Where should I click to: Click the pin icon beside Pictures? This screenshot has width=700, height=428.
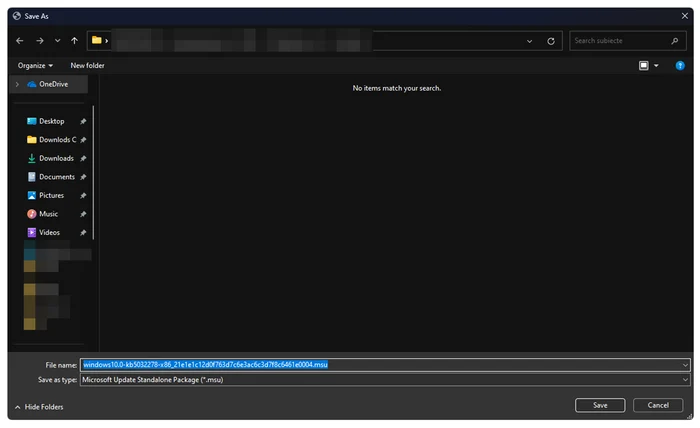click(83, 195)
